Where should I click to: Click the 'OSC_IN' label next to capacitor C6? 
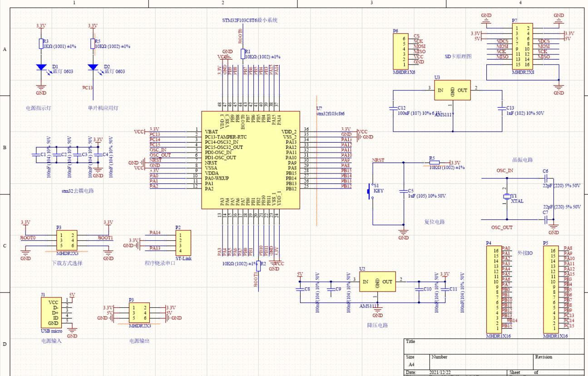point(505,171)
